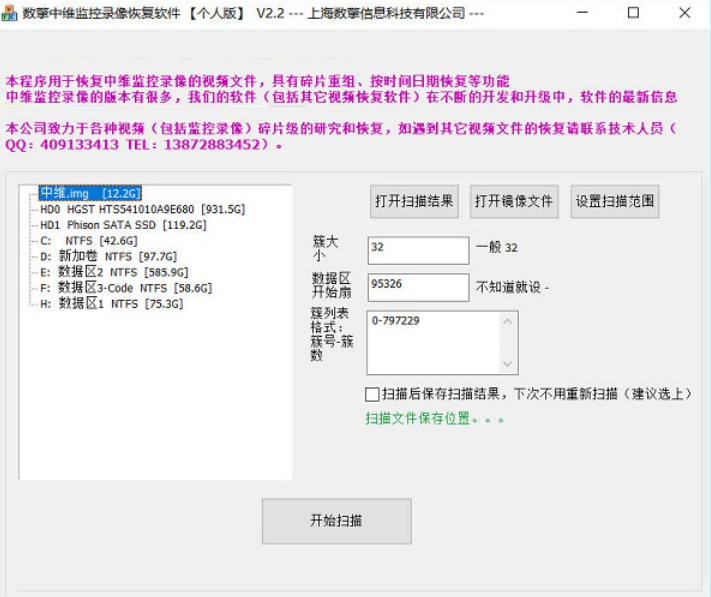Click the 打开镜像文件 button

pyautogui.click(x=514, y=201)
